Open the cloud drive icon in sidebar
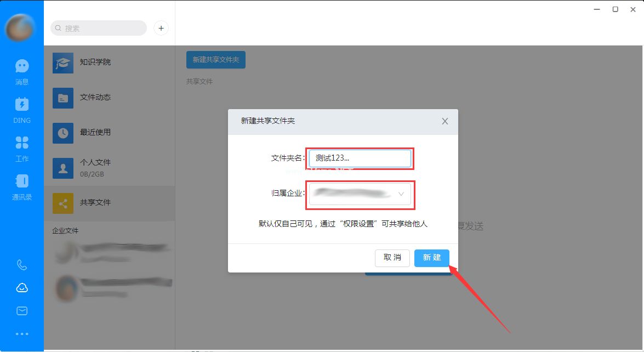Image resolution: width=644 pixels, height=352 pixels. [x=22, y=287]
